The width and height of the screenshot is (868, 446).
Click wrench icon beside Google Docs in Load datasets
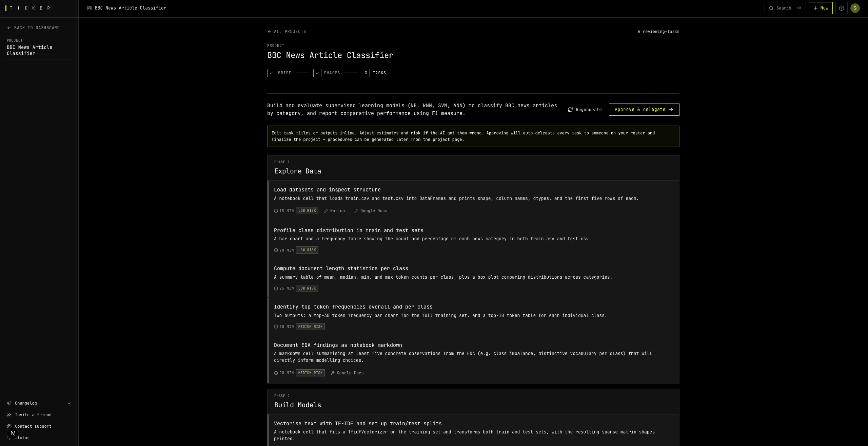pyautogui.click(x=356, y=211)
